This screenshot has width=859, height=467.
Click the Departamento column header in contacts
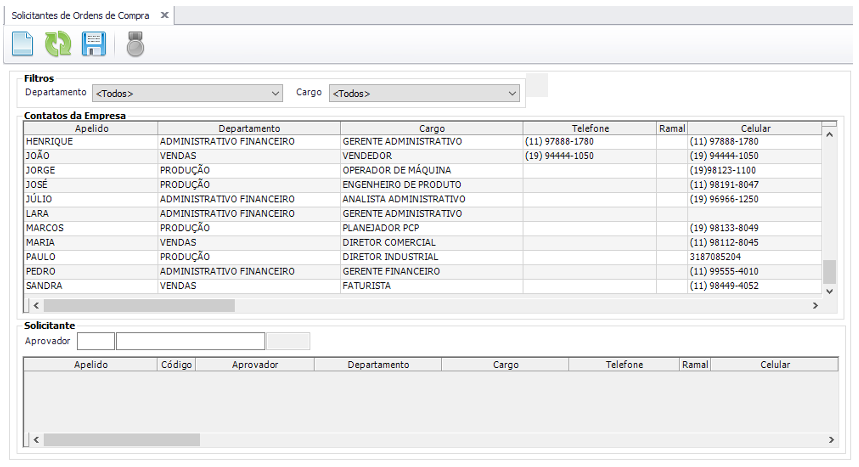click(x=249, y=128)
